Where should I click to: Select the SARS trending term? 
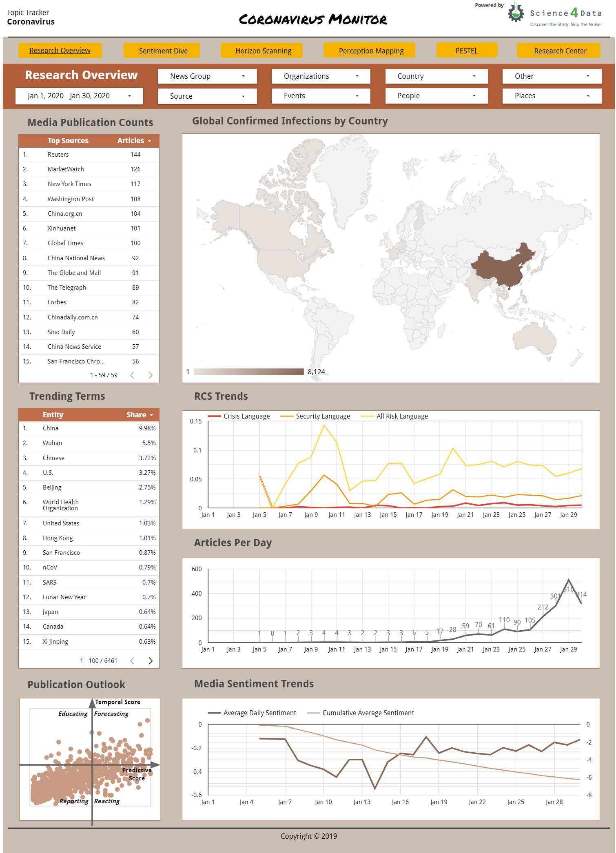(89, 583)
